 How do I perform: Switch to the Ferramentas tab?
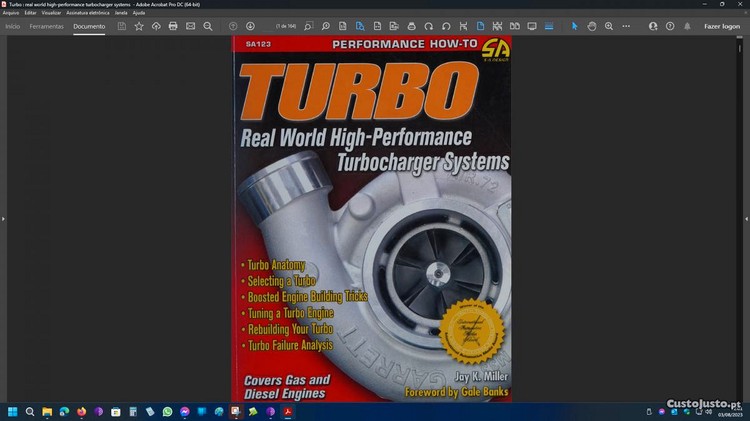46,26
